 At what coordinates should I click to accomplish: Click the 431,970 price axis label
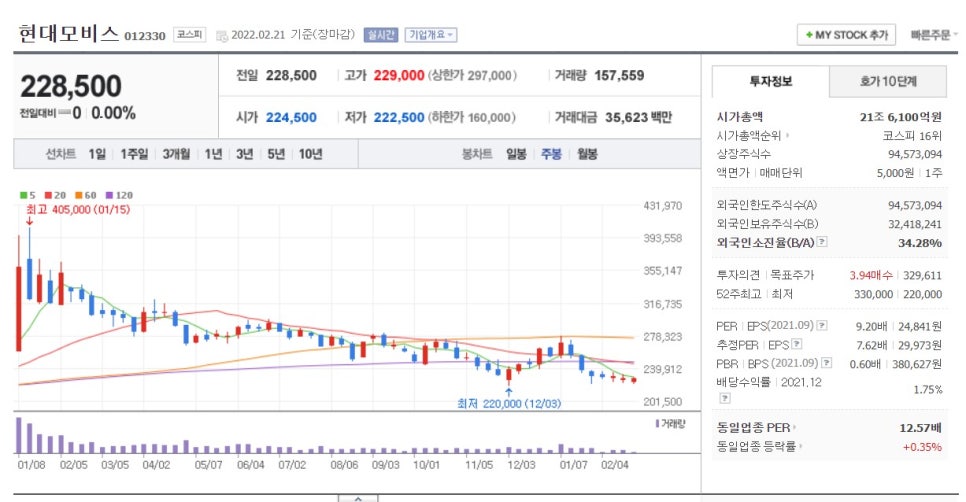point(663,206)
